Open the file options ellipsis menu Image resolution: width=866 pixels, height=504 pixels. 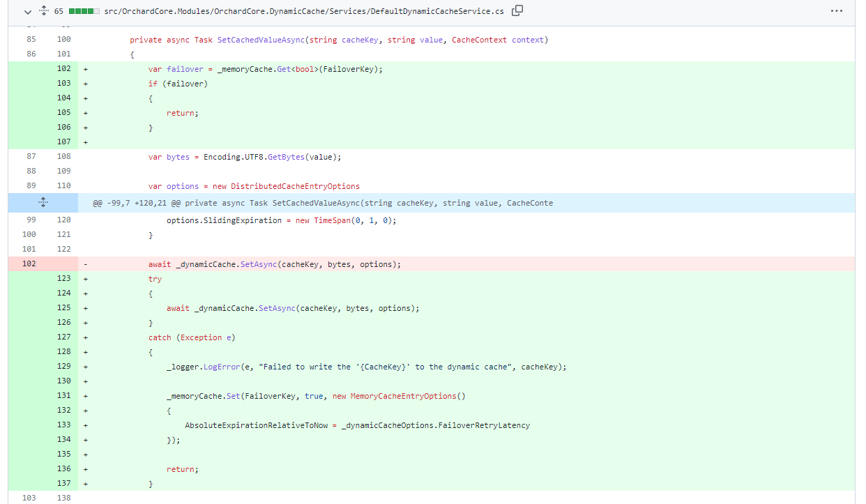[x=837, y=11]
